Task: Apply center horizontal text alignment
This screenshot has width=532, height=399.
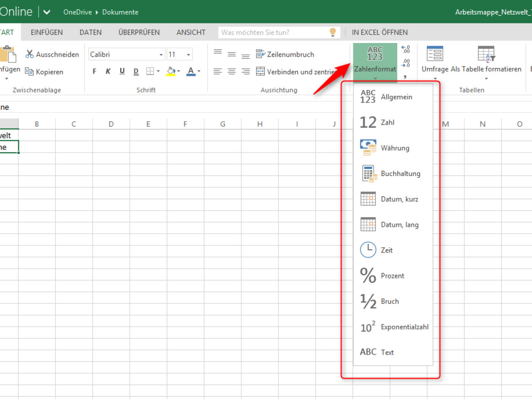Action: tap(231, 71)
